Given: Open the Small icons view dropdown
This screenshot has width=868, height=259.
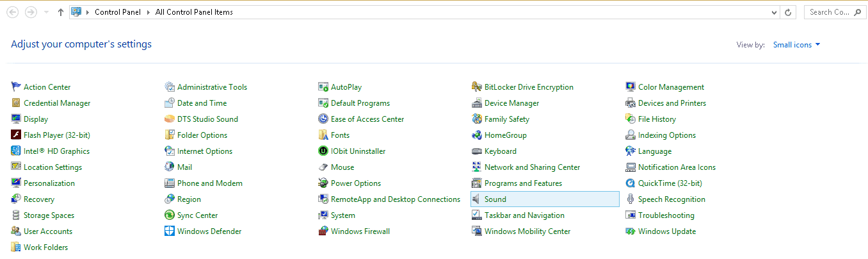Looking at the screenshot, I should coord(797,45).
